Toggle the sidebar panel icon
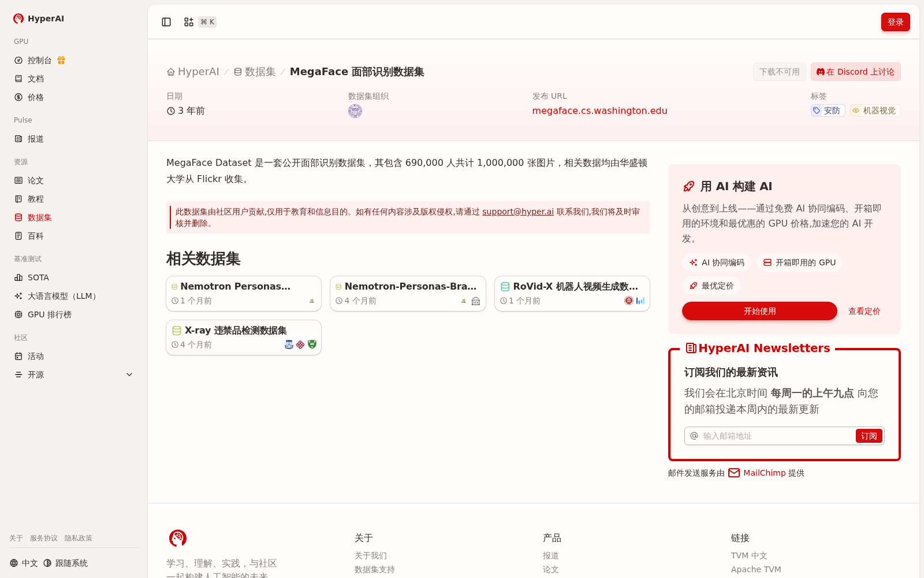Viewport: 924px width, 578px height. (x=166, y=22)
